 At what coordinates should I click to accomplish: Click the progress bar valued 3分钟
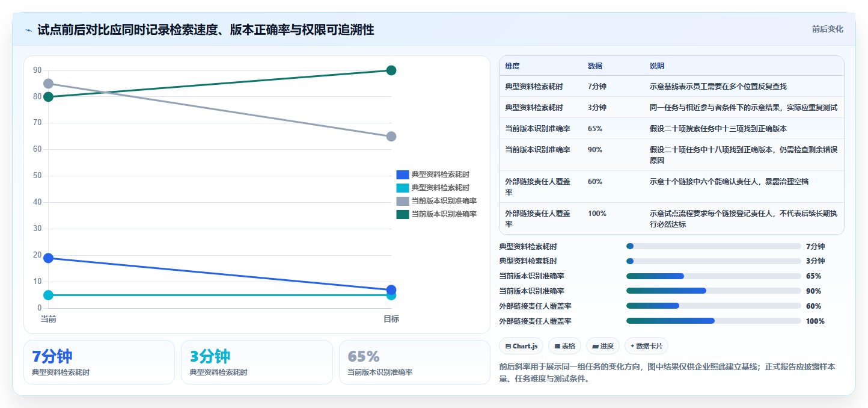(x=714, y=261)
